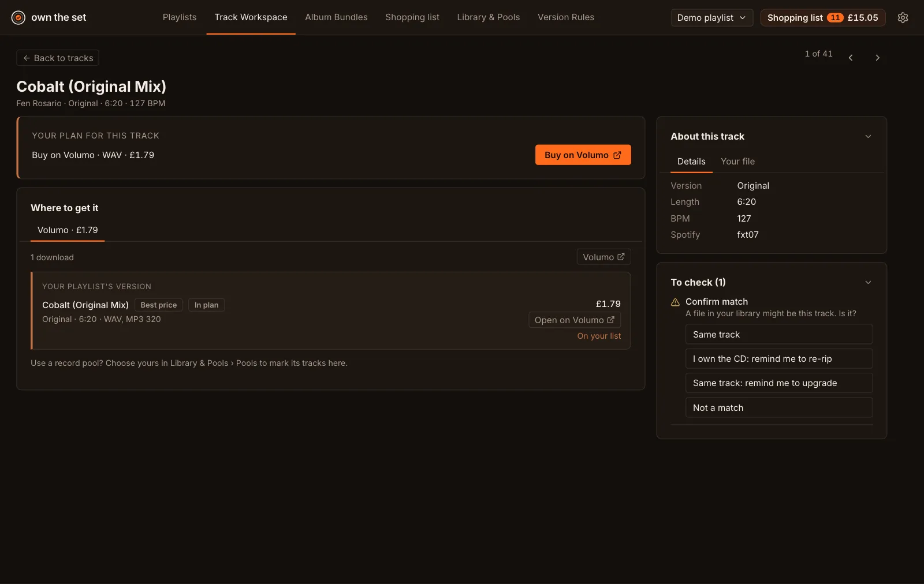Click the warning icon beside Confirm match
Screen dimensions: 924x584
click(675, 302)
